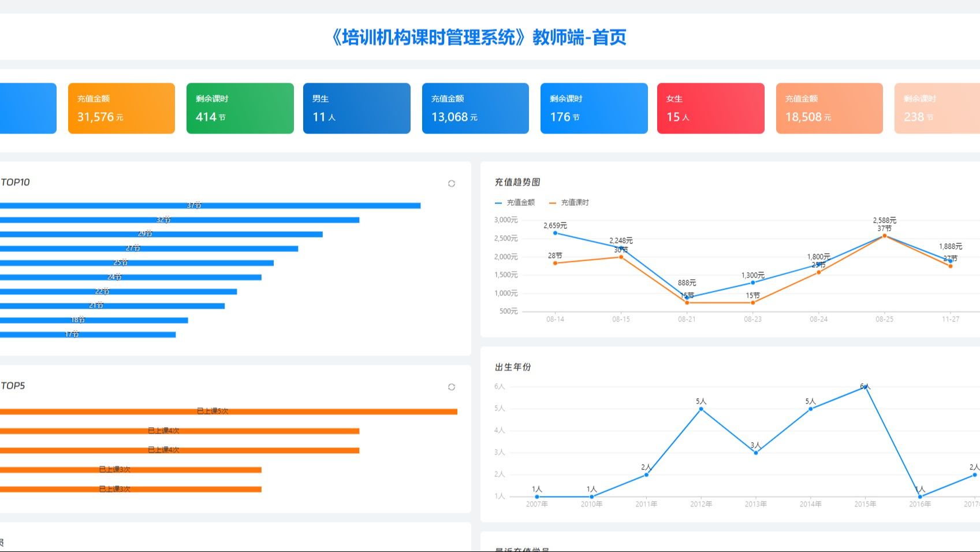980x552 pixels.
Task: Open the orange 充值金额 31,576元 card
Action: click(x=121, y=108)
